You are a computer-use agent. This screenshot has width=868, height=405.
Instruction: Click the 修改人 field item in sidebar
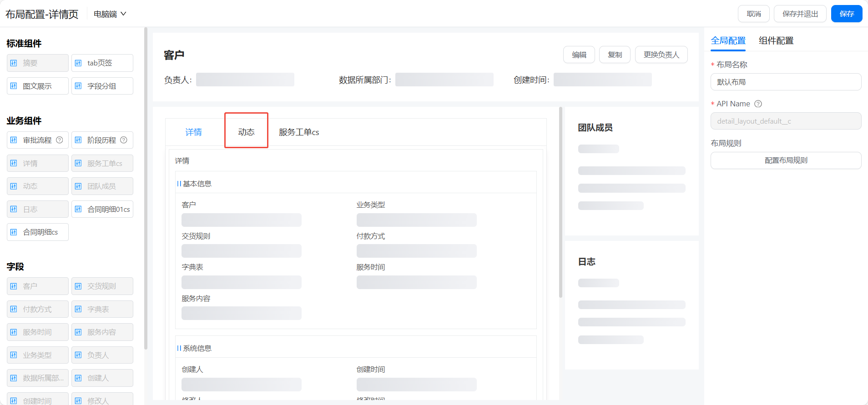point(102,399)
